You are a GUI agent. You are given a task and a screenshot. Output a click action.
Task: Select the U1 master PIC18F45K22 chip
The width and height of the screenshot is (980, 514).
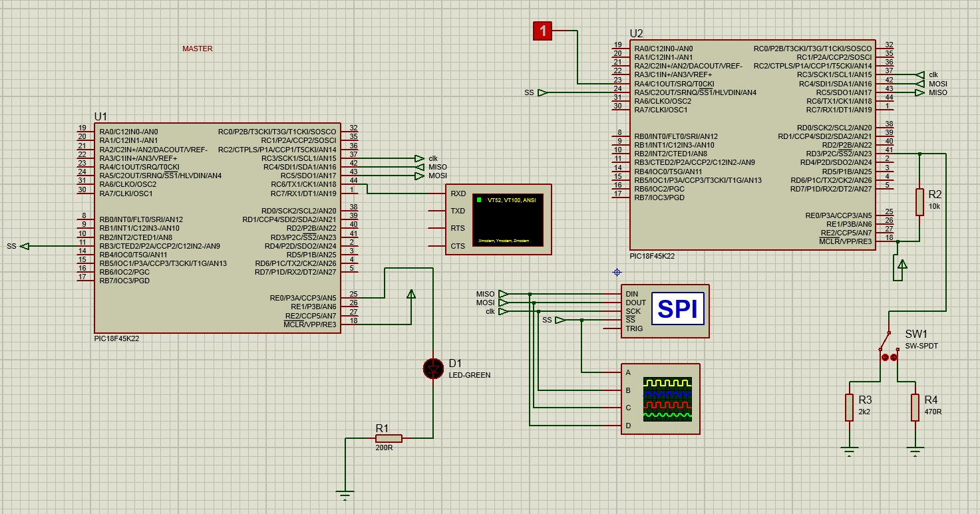[x=217, y=226]
